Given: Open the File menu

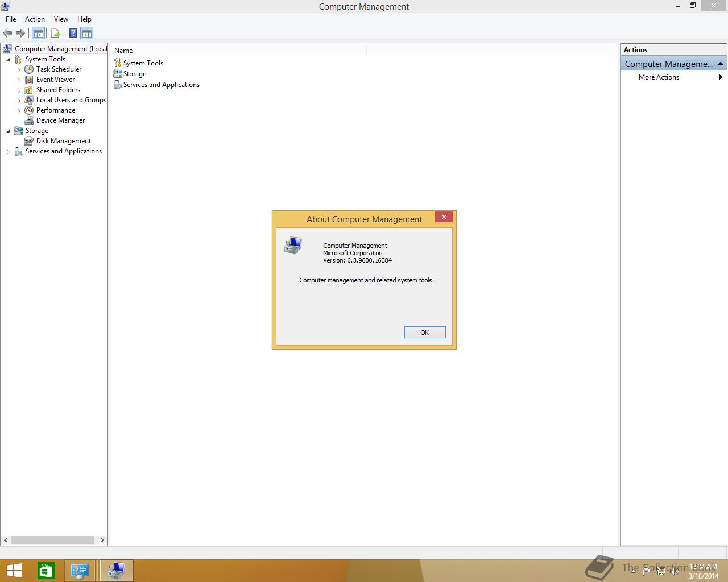Looking at the screenshot, I should click(x=11, y=19).
